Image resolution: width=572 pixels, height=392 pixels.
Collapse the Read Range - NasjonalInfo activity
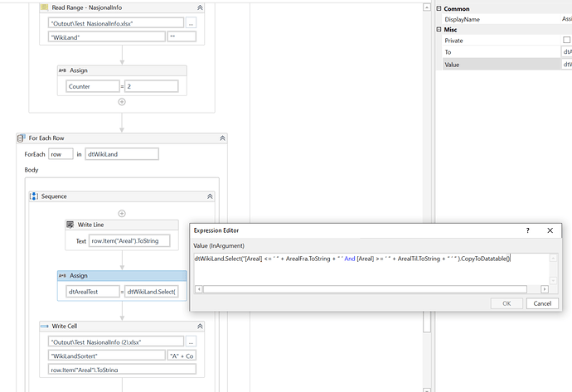(200, 7)
